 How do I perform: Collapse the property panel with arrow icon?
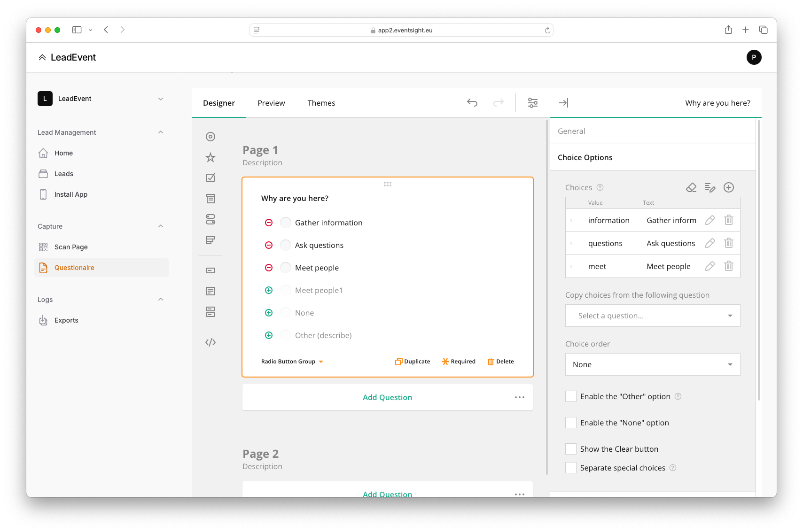coord(563,103)
